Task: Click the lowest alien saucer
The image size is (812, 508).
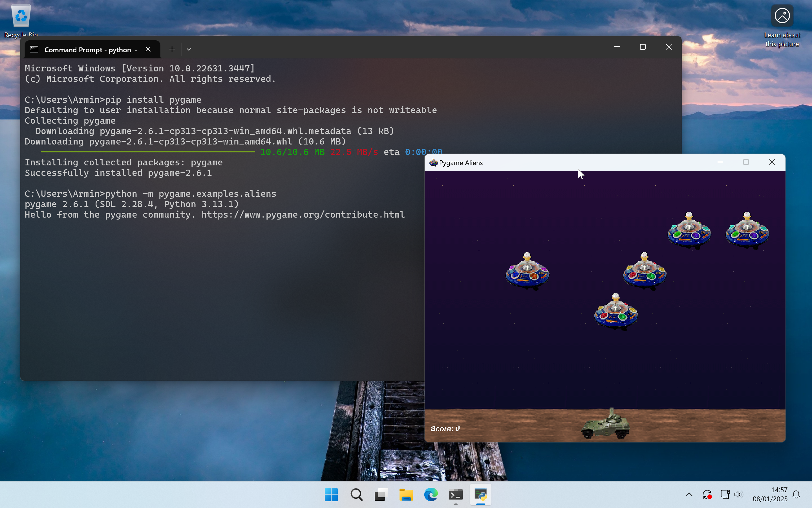Action: pyautogui.click(x=616, y=312)
